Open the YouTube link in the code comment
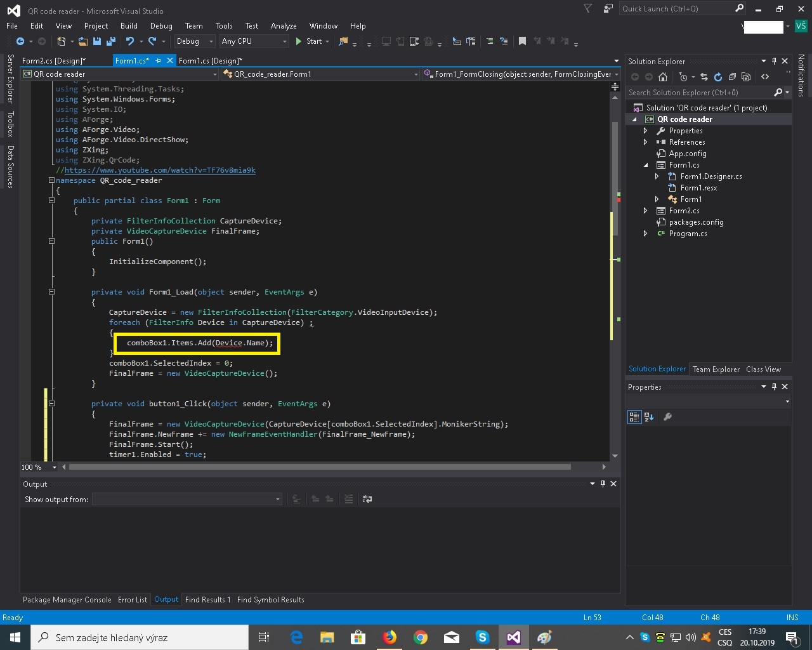 click(160, 170)
